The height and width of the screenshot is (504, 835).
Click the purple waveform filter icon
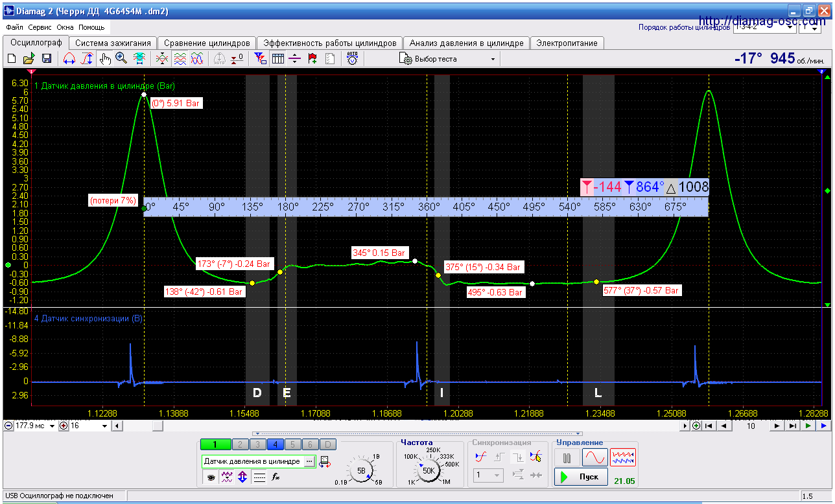pos(226,477)
